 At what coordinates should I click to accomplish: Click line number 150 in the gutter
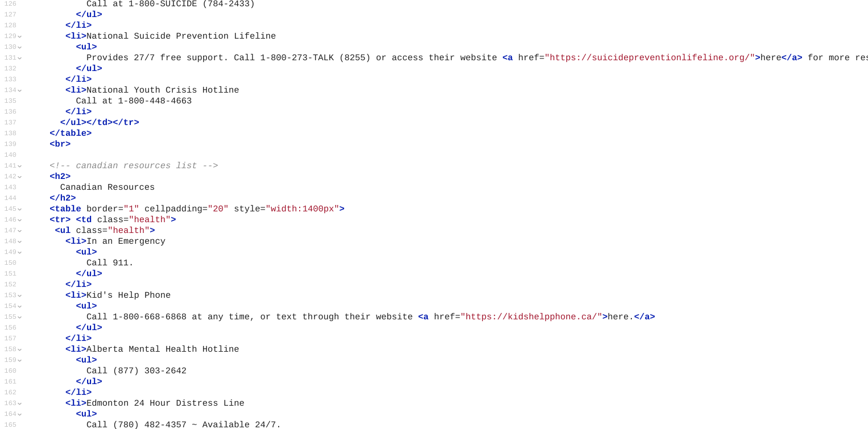[10, 263]
